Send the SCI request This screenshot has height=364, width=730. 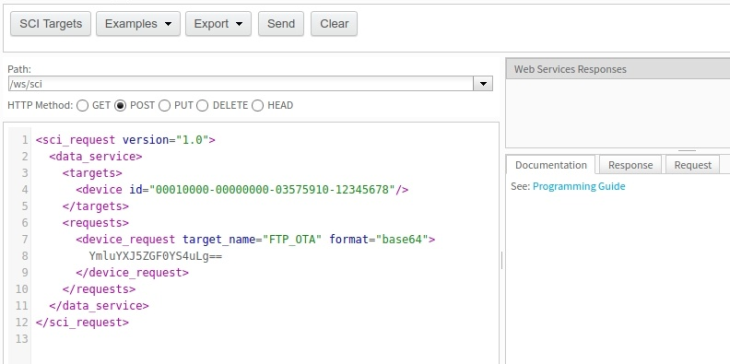coord(281,24)
